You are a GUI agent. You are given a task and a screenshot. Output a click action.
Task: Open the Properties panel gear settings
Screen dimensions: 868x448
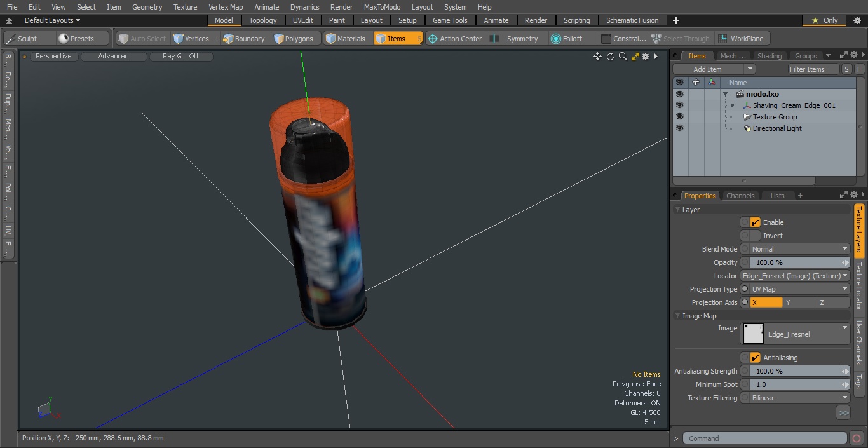tap(854, 195)
